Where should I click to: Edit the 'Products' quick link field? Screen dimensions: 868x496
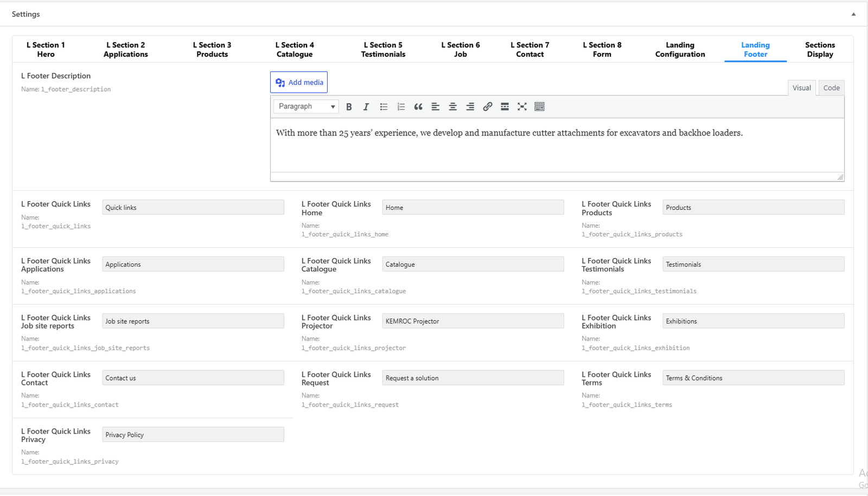tap(754, 208)
